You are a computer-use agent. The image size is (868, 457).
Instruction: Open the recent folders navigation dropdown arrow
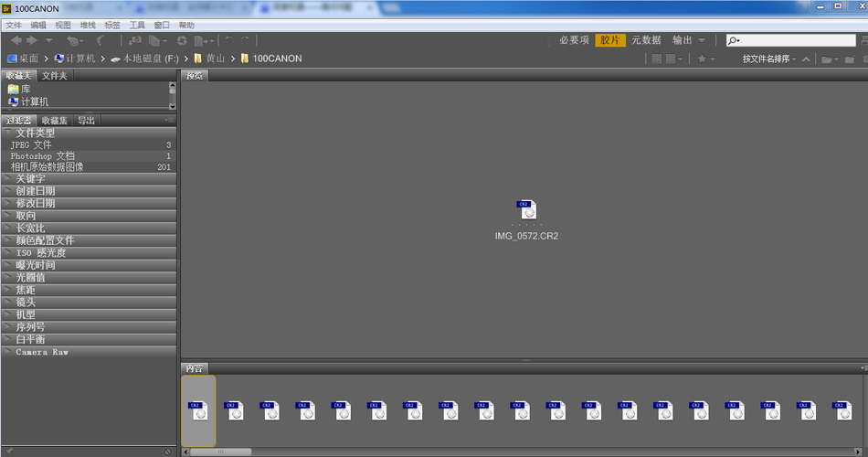[x=49, y=40]
